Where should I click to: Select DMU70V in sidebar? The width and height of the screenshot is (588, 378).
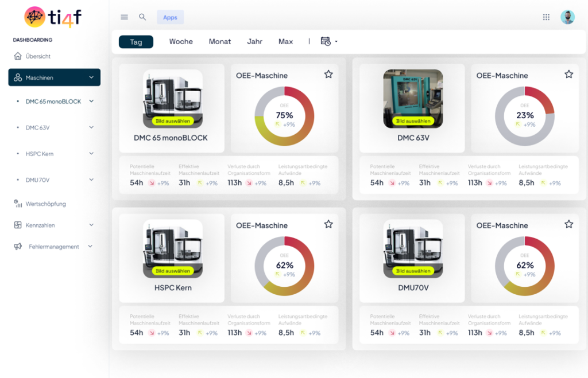click(x=37, y=180)
